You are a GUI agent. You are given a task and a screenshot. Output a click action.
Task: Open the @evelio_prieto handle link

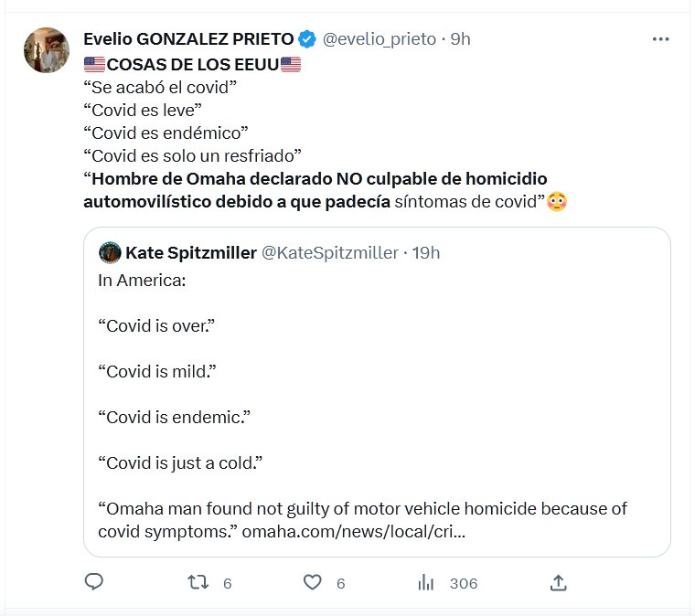click(x=379, y=39)
